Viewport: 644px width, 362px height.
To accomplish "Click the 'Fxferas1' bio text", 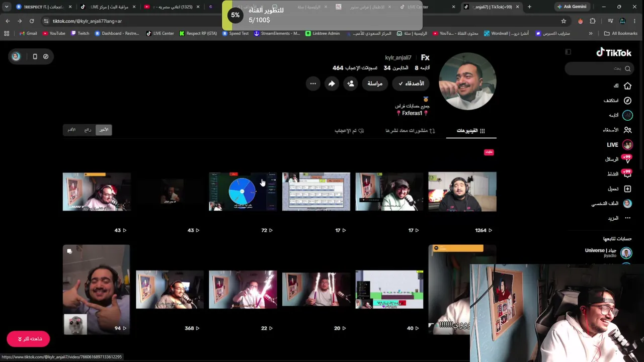I will pyautogui.click(x=412, y=114).
